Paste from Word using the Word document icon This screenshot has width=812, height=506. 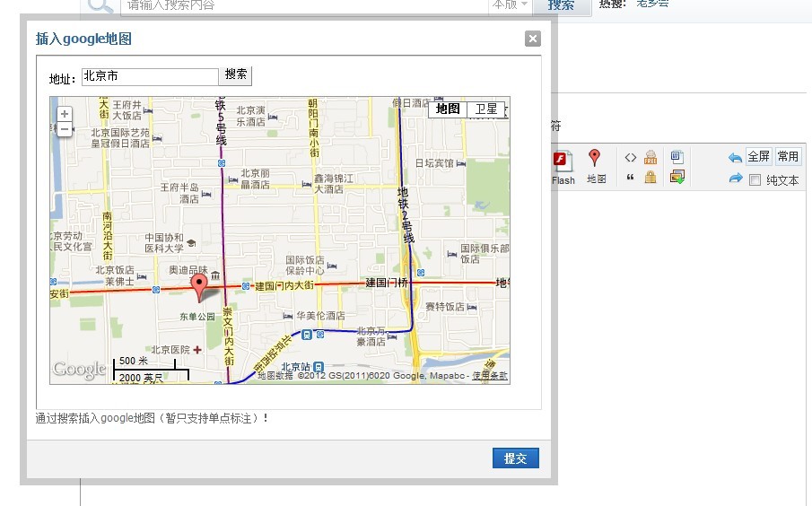point(677,157)
